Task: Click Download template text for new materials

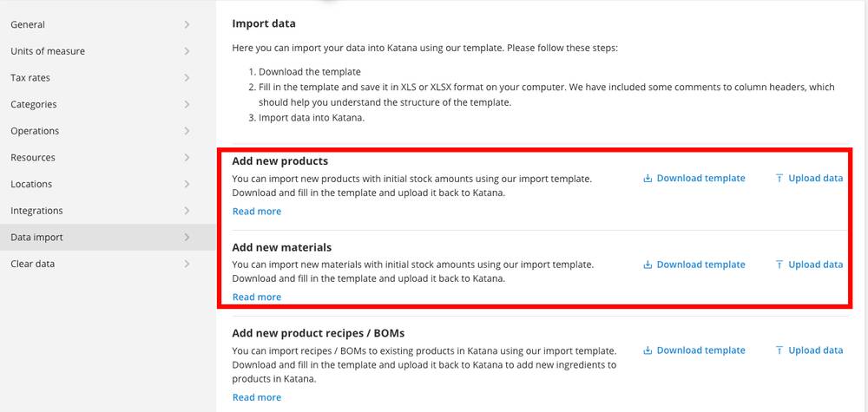Action: (700, 265)
